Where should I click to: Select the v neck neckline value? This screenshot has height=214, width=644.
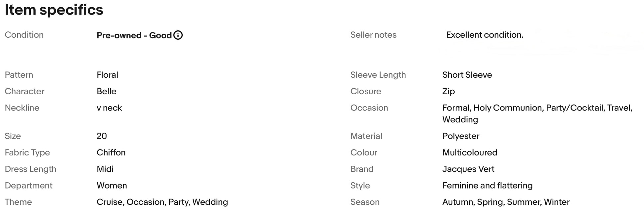pyautogui.click(x=109, y=108)
